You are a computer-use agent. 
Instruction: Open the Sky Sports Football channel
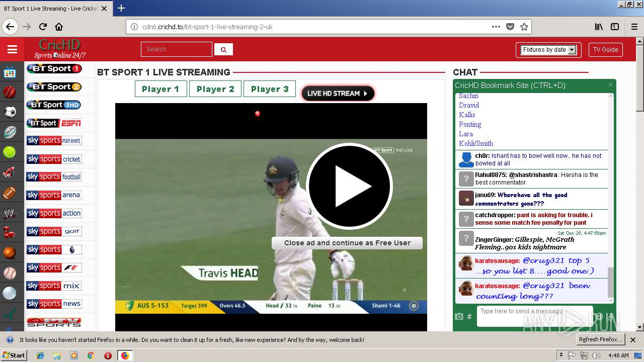point(54,177)
